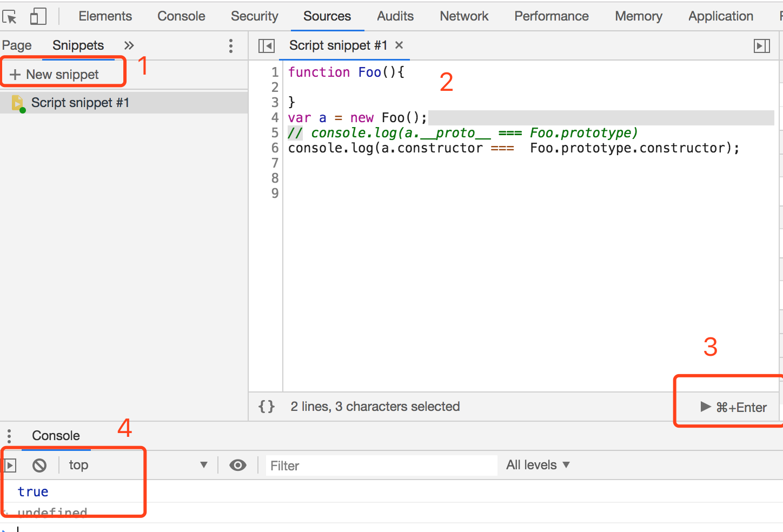Viewport: 783px width, 532px height.
Task: Click the commented console.log line
Action: 463,133
